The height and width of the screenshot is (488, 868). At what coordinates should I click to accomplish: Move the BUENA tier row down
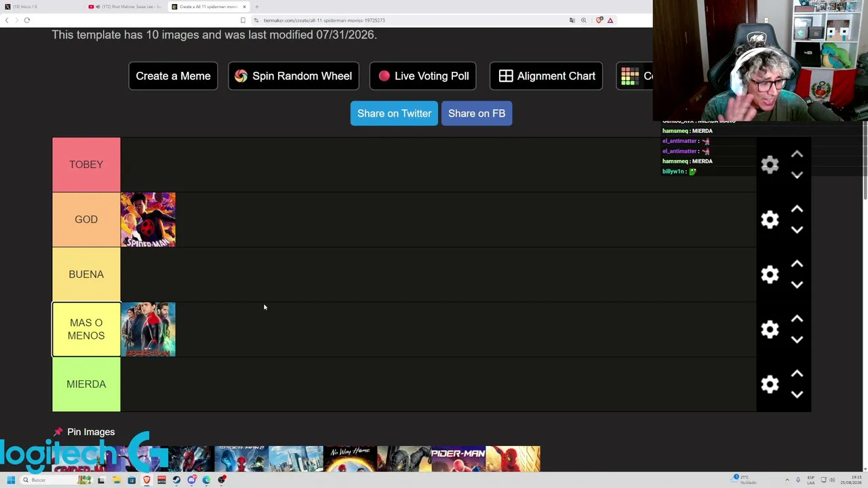tap(797, 285)
